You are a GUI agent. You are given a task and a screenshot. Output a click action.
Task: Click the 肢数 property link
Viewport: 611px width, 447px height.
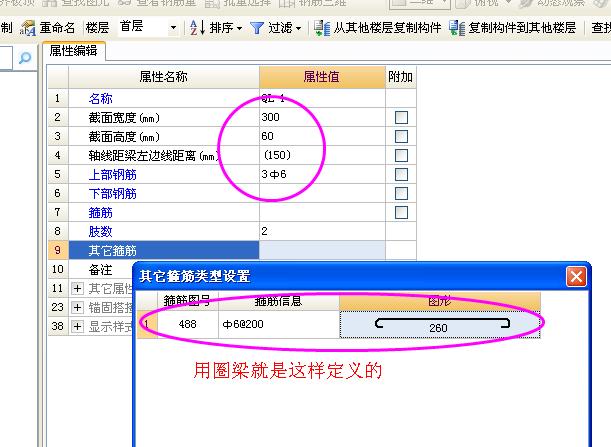coord(100,231)
